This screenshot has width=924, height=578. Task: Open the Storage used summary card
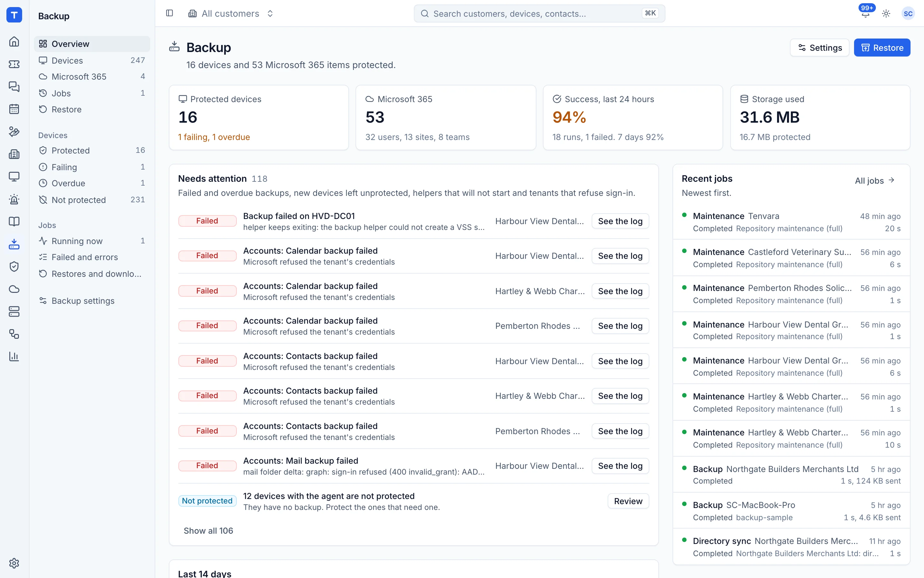click(820, 118)
